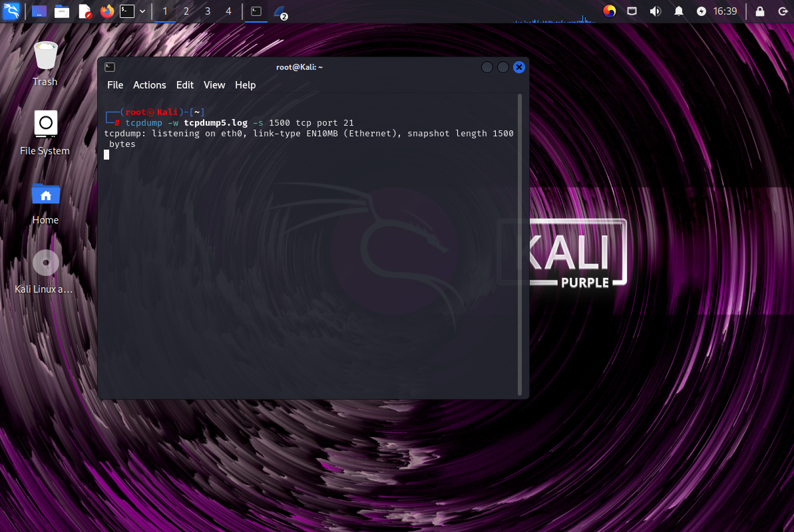The image size is (794, 532).
Task: Click the 16:39 clock
Action: [x=725, y=11]
